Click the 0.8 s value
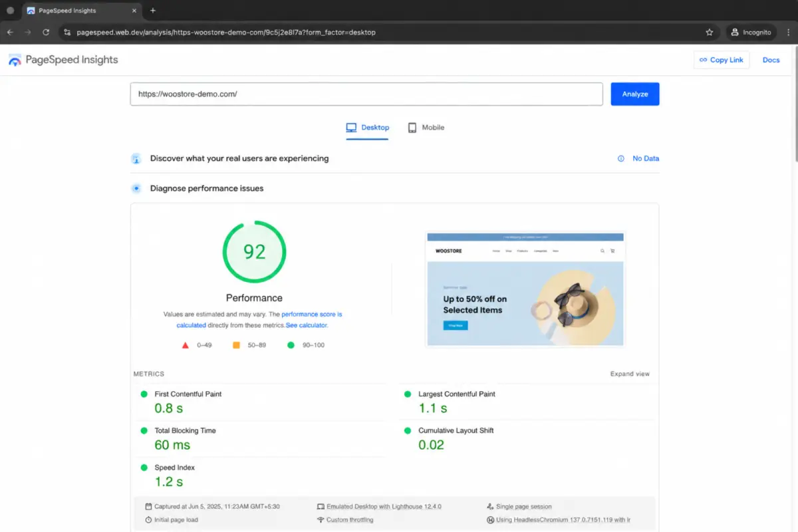 169,408
